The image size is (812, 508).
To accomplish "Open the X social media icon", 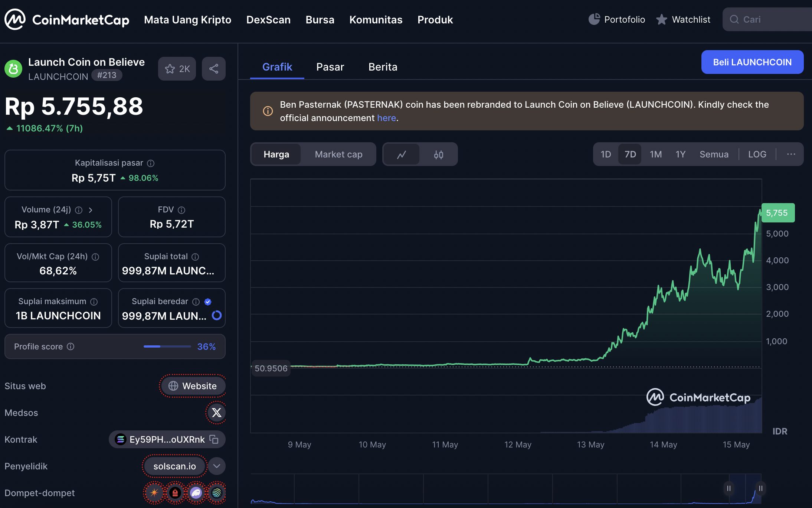I will [x=216, y=413].
